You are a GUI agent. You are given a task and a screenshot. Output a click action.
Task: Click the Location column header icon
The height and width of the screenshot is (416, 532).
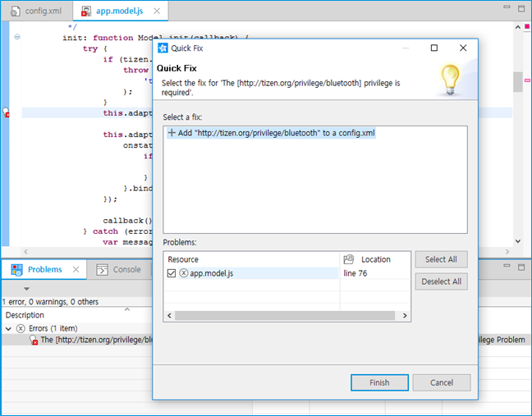[x=348, y=259]
